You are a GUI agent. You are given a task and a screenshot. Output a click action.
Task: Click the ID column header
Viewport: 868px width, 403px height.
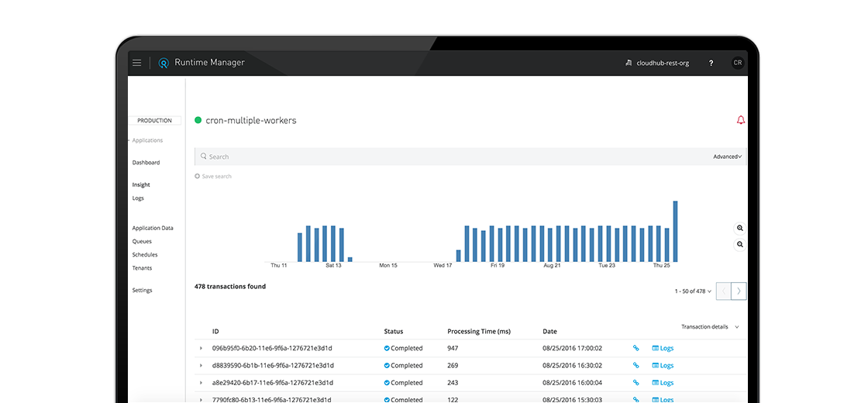tap(215, 332)
